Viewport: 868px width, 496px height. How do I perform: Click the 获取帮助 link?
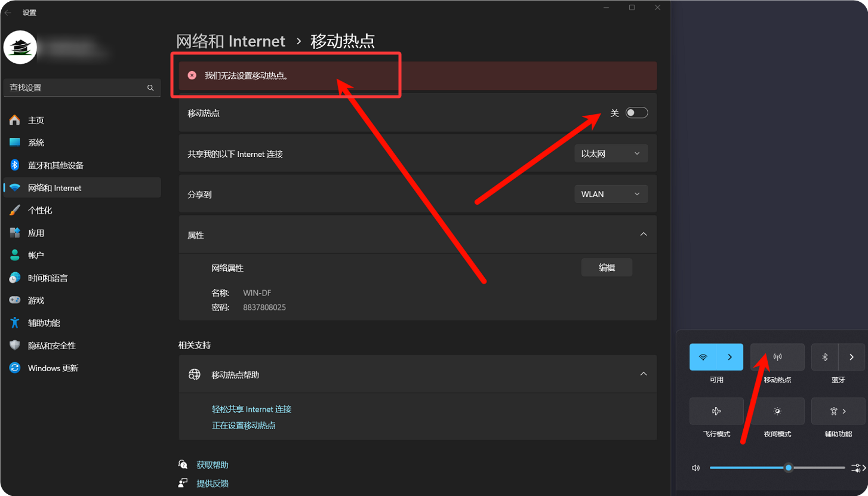(213, 465)
